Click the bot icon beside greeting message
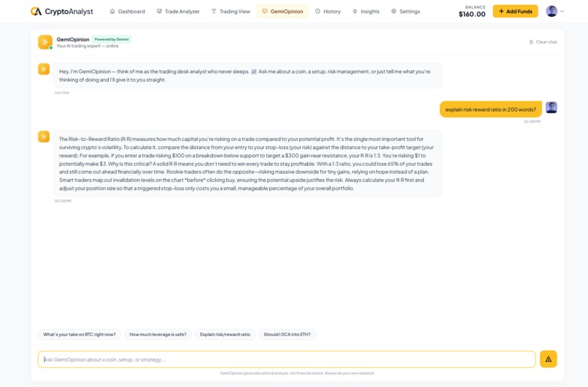This screenshot has width=588, height=387. tap(44, 69)
